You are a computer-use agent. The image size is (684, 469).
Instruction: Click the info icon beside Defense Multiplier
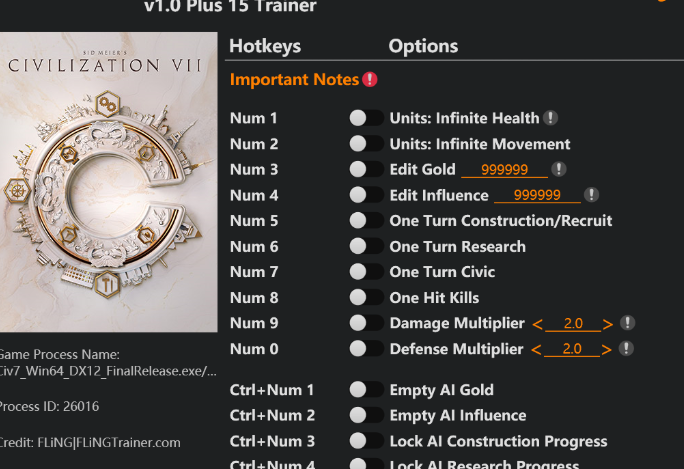(x=626, y=349)
